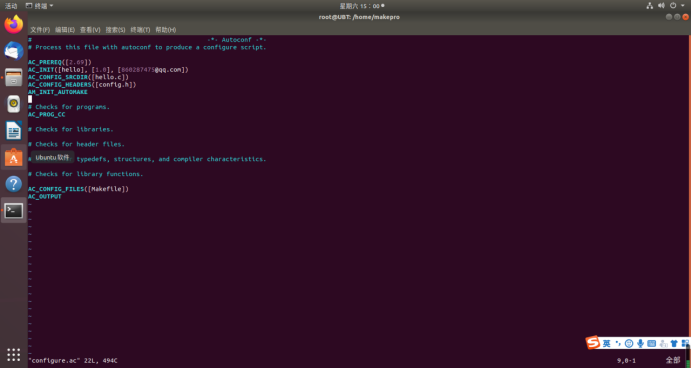Start Sogou voice input microphone
Image resolution: width=691 pixels, height=368 pixels.
640,344
